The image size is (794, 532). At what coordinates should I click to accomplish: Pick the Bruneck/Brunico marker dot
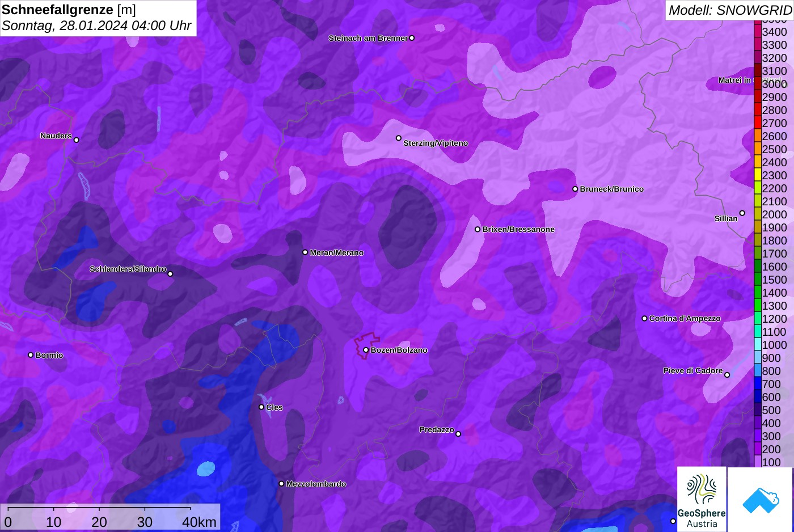(x=575, y=189)
